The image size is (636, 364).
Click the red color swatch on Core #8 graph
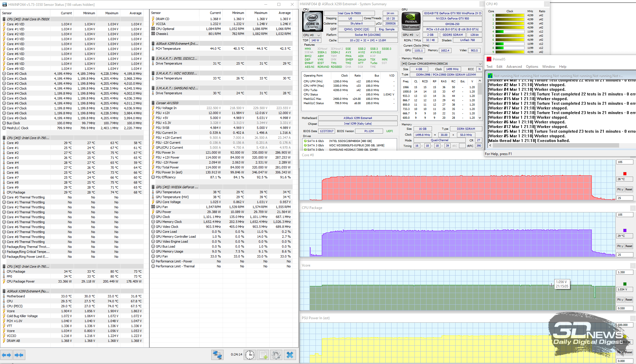point(625,174)
